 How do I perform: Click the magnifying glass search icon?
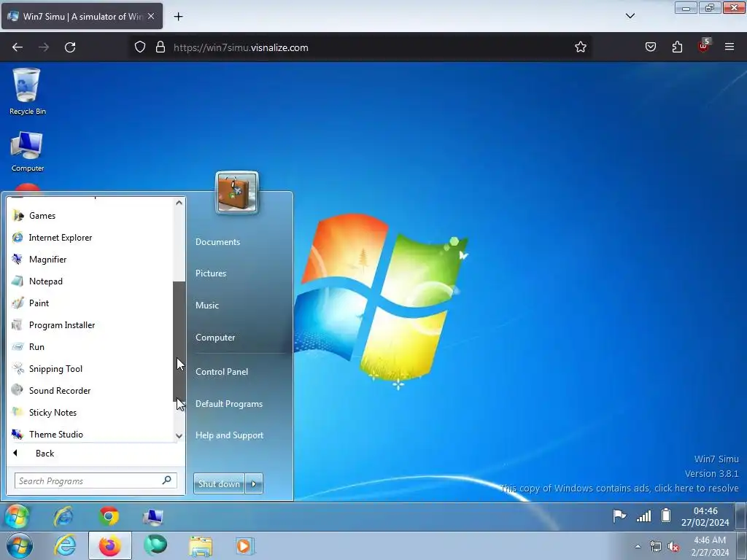coord(166,481)
